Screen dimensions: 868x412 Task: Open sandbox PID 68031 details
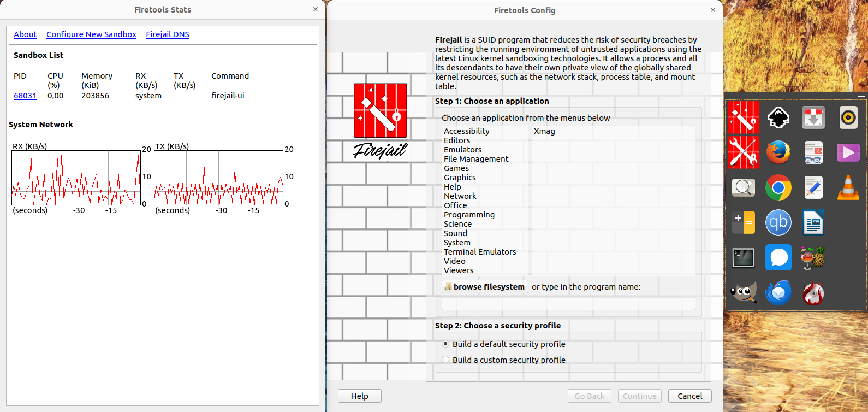pos(25,96)
